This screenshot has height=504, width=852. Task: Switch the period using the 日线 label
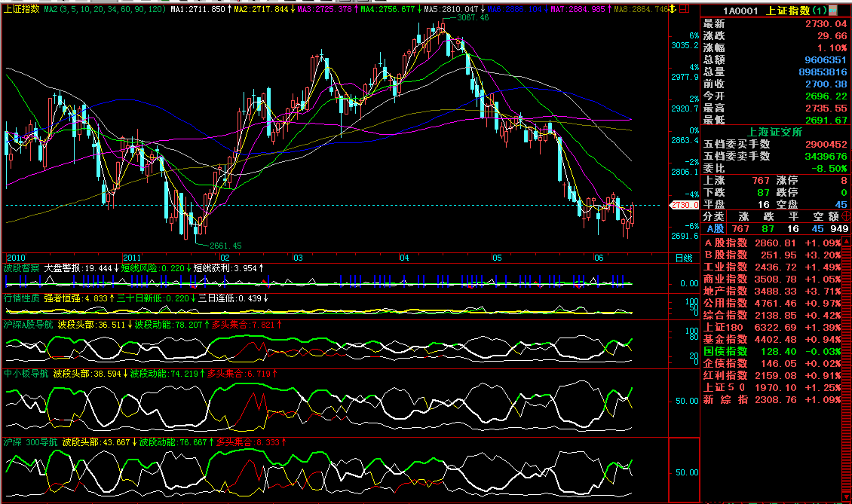click(x=684, y=258)
